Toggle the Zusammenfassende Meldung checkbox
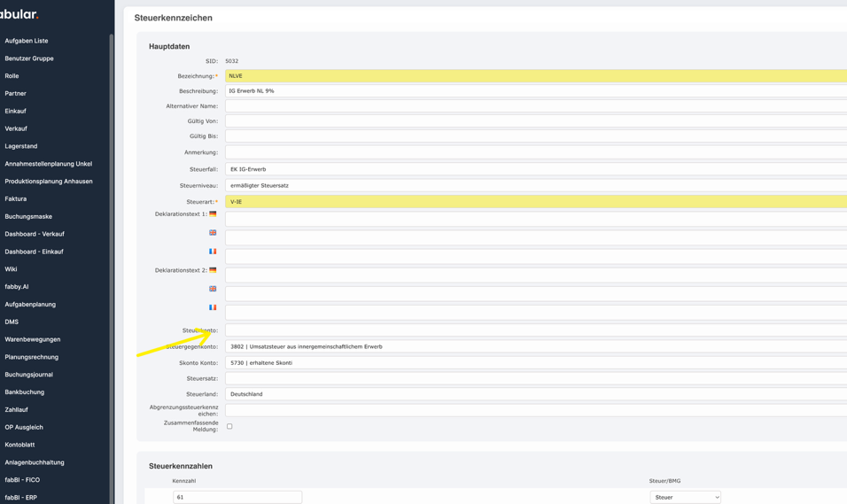Screen dimensions: 847x504 pyautogui.click(x=229, y=426)
